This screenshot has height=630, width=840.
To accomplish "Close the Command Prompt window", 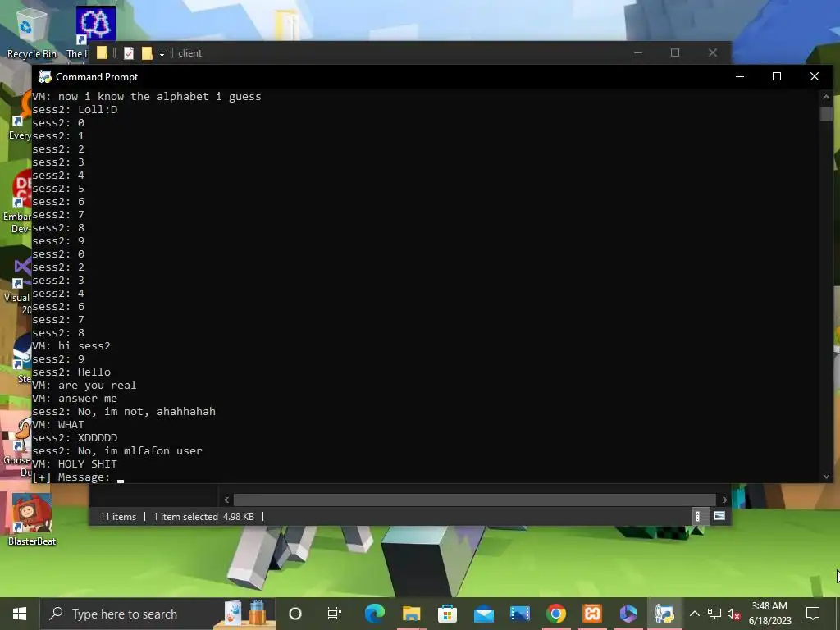I will pyautogui.click(x=815, y=76).
